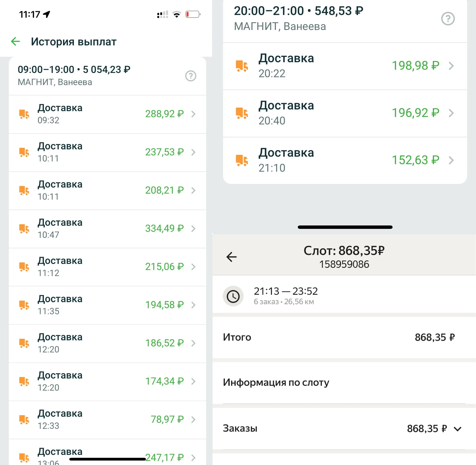This screenshot has height=465, width=476.
Task: Tap help icon for 09:00–19:00 slot
Action: pyautogui.click(x=190, y=76)
